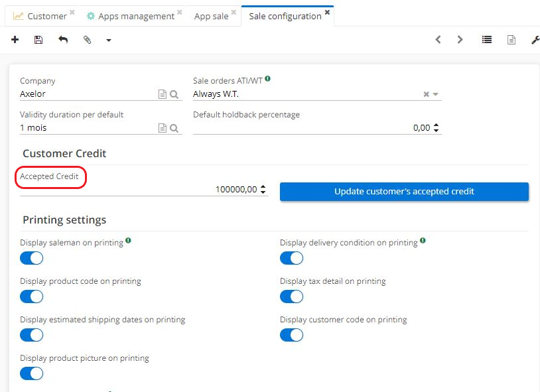The width and height of the screenshot is (540, 392).
Task: Open the Customer tab
Action: coord(46,16)
